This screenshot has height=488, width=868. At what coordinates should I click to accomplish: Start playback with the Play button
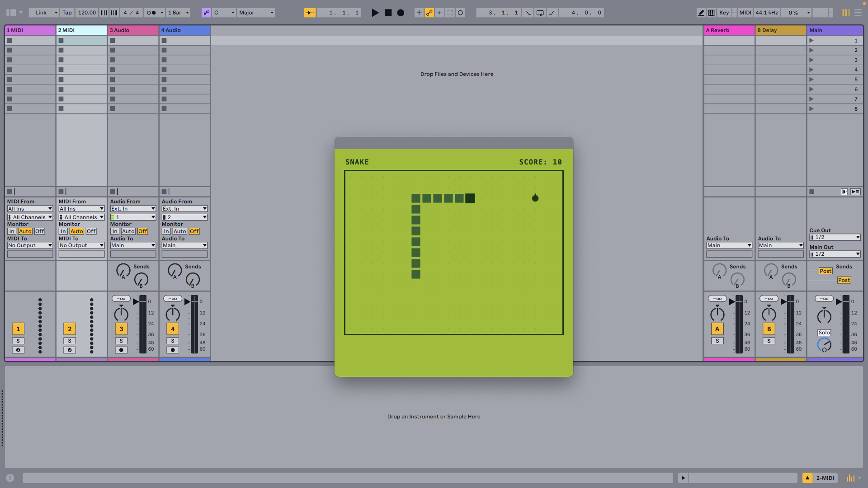[x=375, y=13]
